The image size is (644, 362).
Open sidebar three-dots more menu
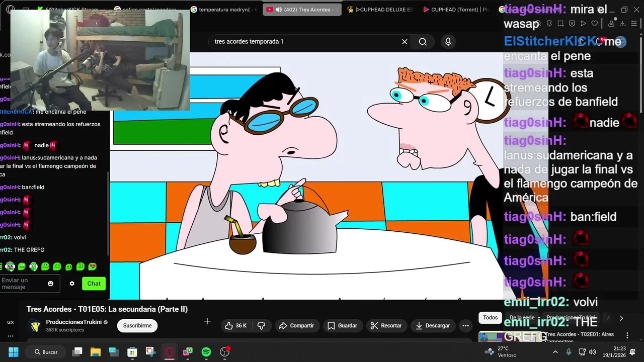(x=11, y=336)
